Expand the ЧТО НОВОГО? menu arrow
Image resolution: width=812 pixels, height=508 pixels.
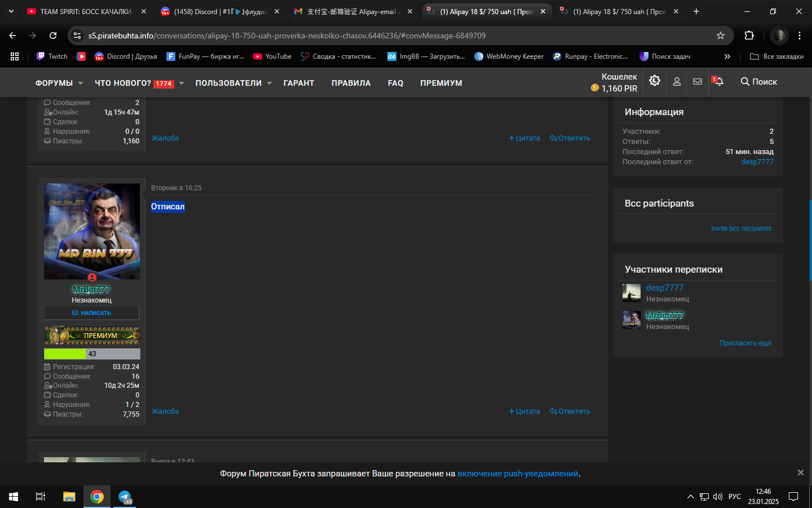point(182,83)
